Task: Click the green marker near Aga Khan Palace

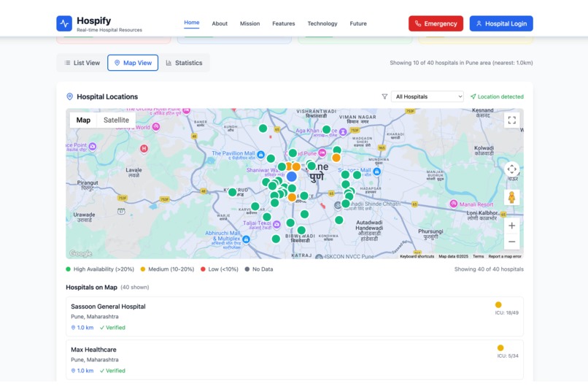Action: click(326, 129)
